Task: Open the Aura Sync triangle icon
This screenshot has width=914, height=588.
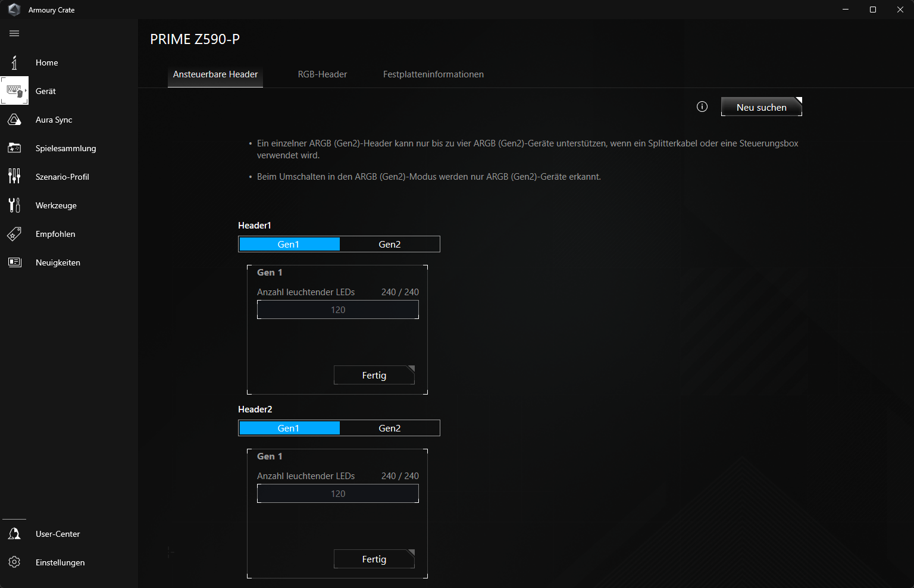Action: (14, 120)
